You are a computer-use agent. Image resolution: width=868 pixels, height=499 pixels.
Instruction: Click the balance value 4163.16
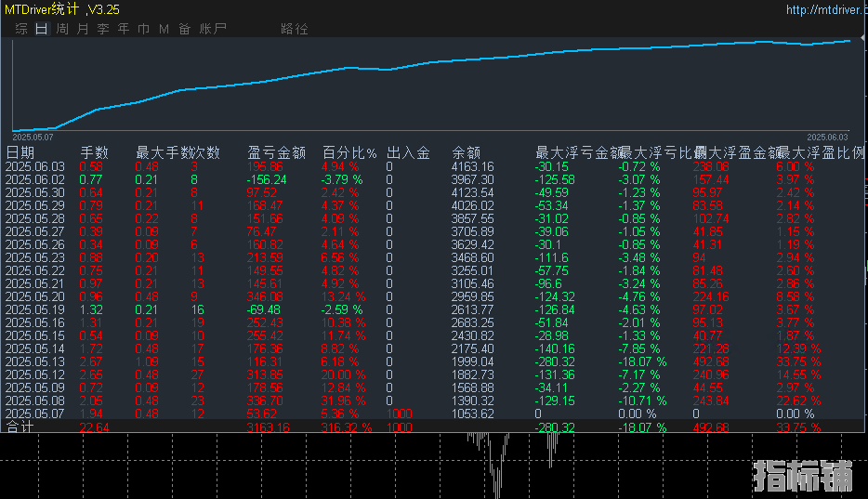pos(473,166)
